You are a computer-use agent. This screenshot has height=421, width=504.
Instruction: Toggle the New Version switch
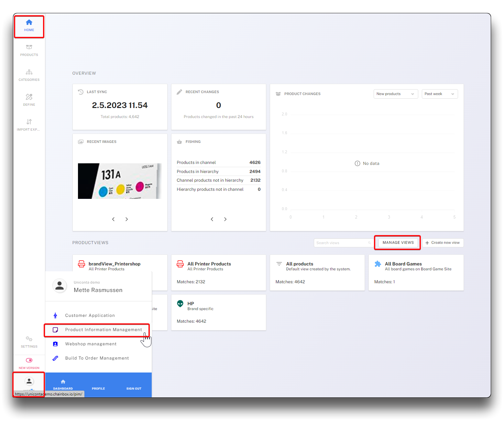pyautogui.click(x=29, y=360)
